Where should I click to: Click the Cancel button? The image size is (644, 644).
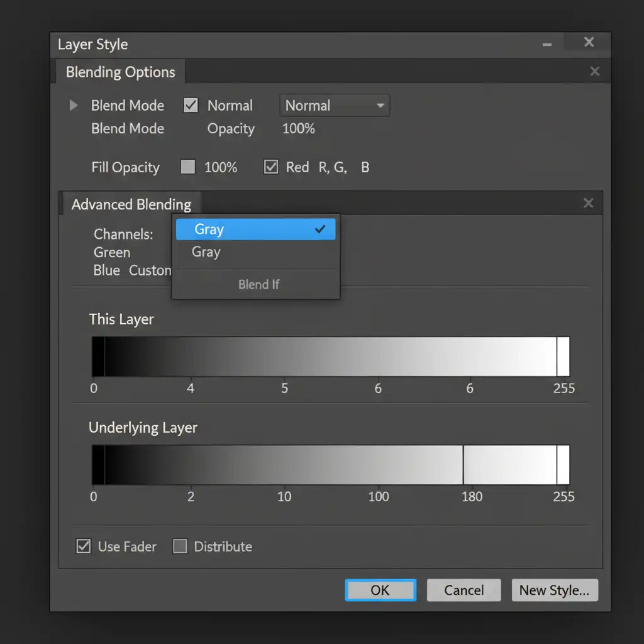pyautogui.click(x=464, y=591)
